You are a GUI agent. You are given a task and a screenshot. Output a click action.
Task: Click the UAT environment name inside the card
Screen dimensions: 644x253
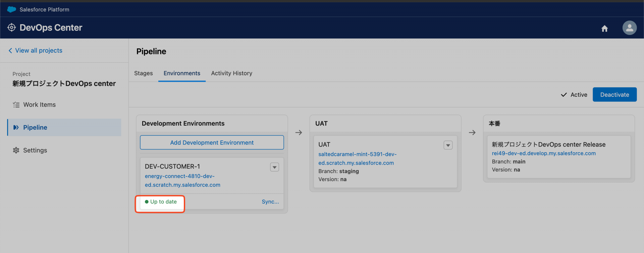(x=324, y=144)
